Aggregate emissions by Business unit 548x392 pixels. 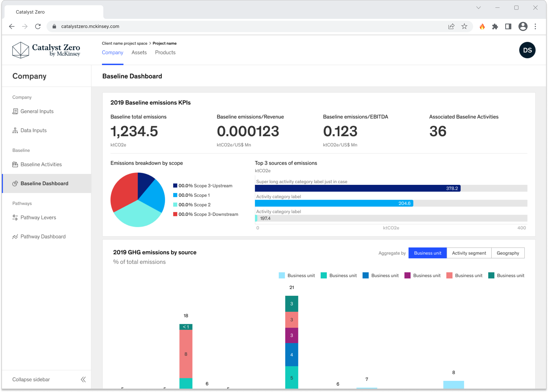tap(427, 253)
